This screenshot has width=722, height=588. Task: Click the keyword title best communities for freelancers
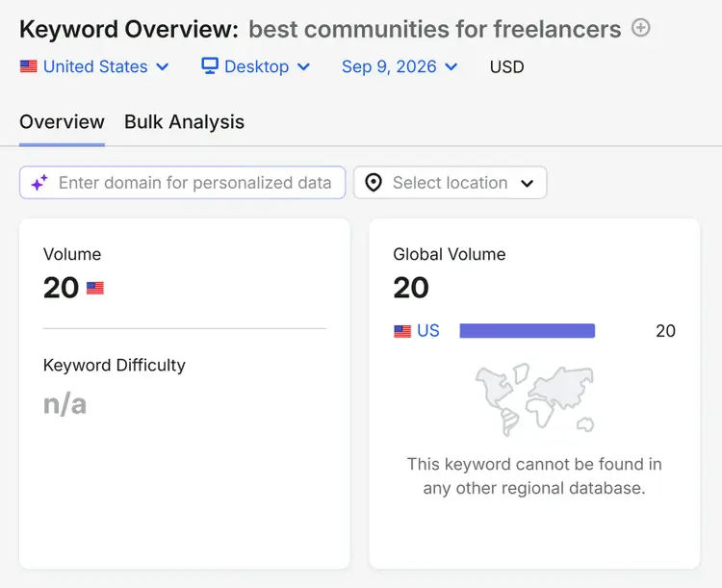pos(435,29)
